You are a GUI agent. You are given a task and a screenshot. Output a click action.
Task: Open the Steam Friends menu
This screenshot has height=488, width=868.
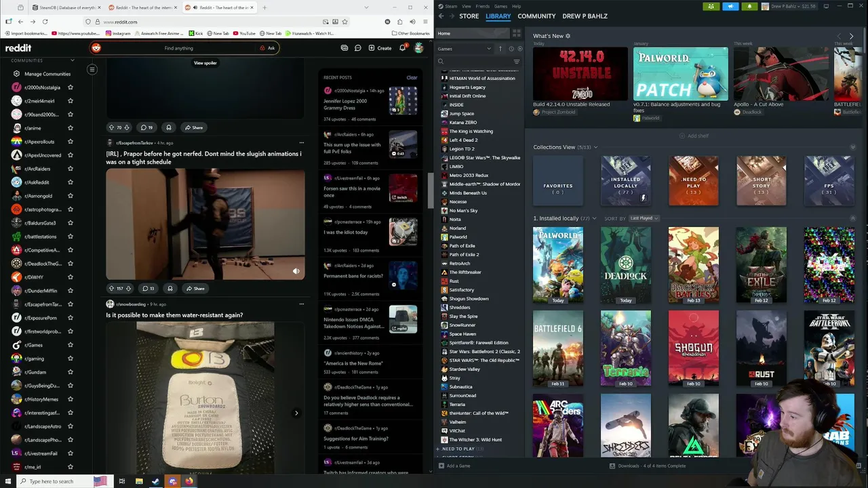click(x=483, y=6)
